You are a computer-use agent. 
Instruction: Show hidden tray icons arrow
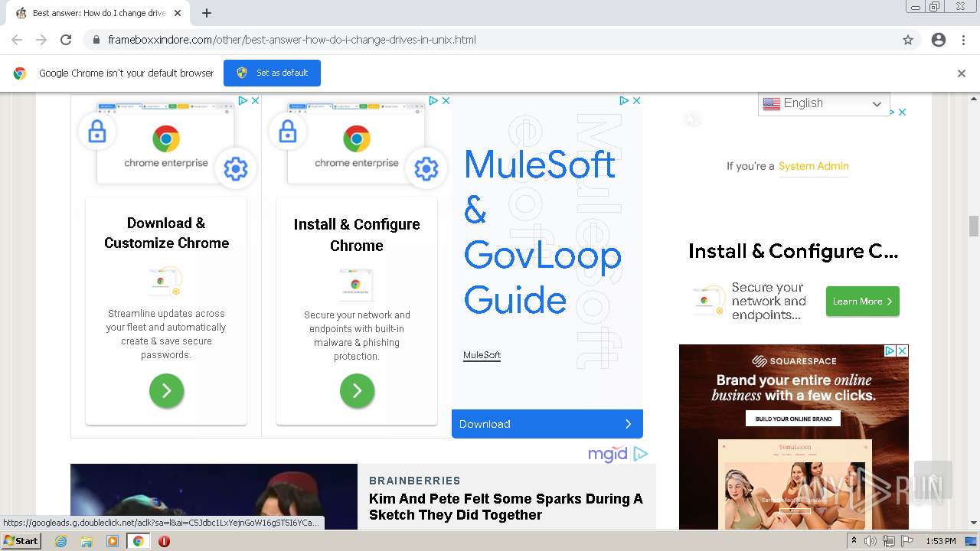854,540
